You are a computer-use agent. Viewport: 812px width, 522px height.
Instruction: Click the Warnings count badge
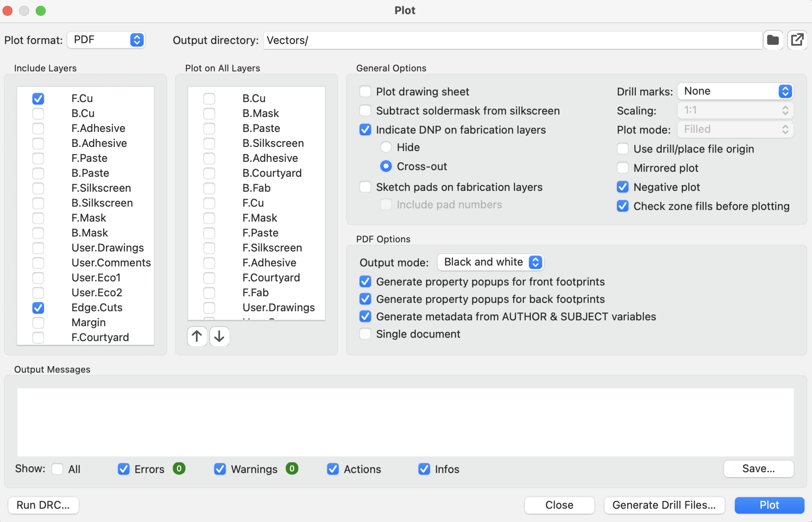(292, 469)
